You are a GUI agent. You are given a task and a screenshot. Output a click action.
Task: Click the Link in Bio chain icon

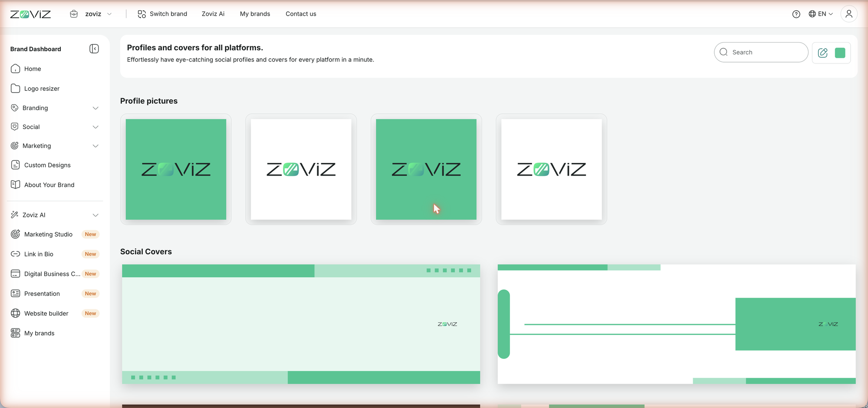(15, 254)
